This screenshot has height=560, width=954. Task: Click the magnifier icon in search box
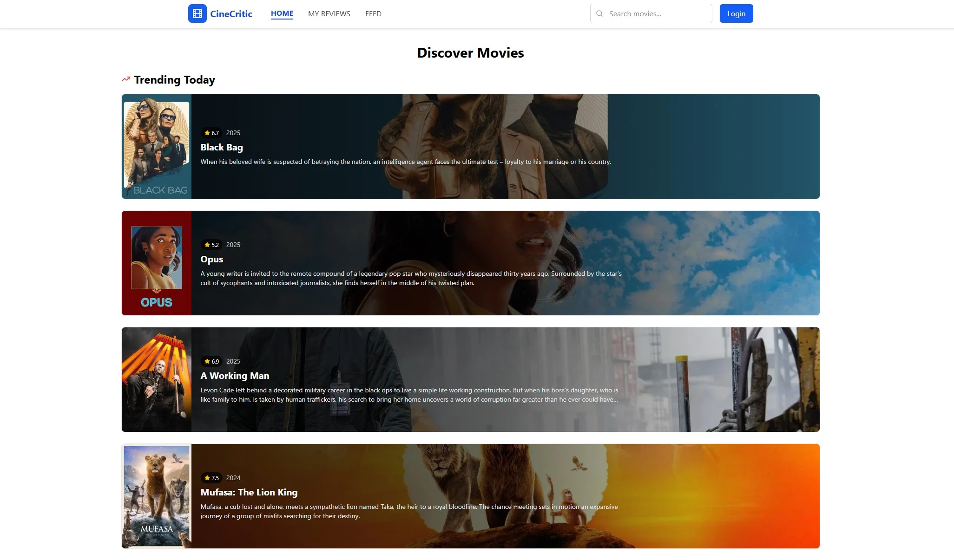pos(599,13)
